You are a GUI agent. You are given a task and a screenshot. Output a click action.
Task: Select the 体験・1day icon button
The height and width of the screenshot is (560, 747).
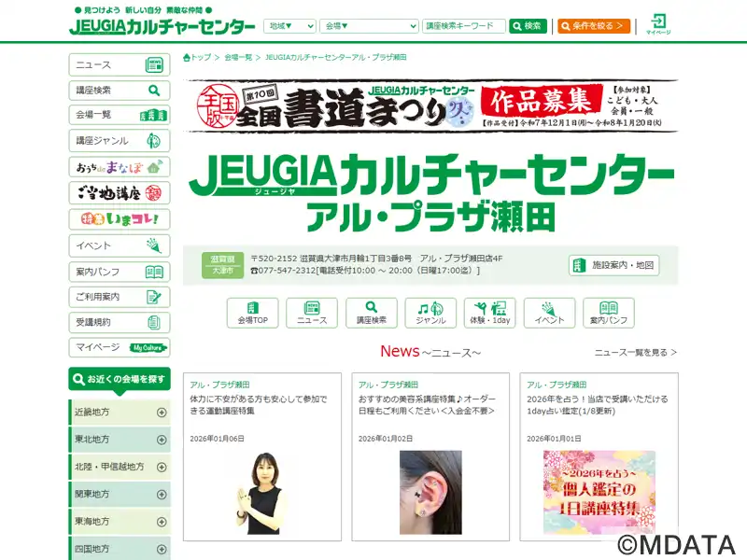point(490,313)
